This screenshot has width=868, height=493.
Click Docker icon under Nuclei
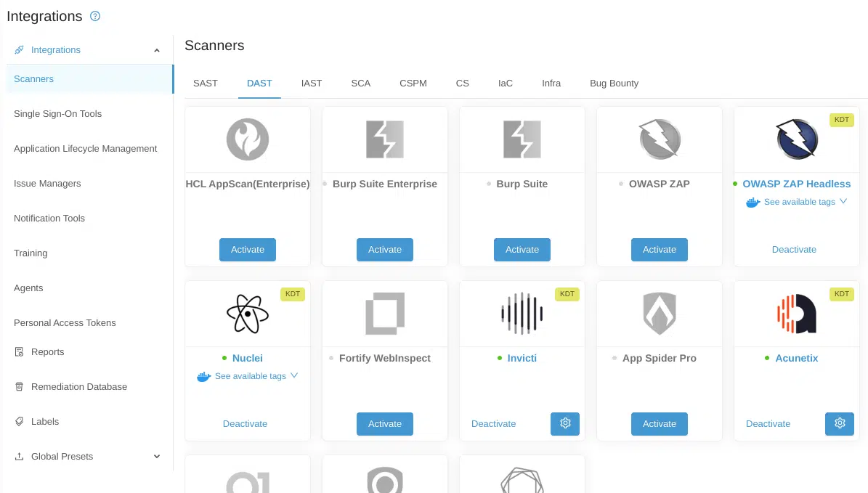click(203, 377)
